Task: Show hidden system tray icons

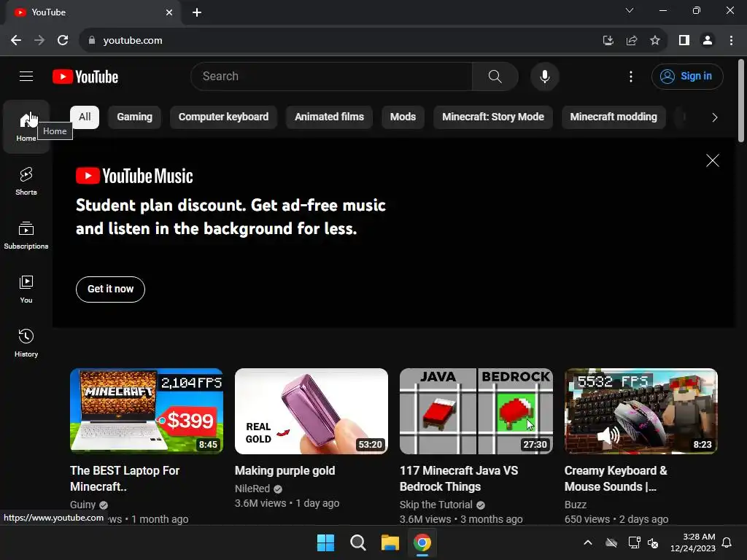Action: point(588,542)
